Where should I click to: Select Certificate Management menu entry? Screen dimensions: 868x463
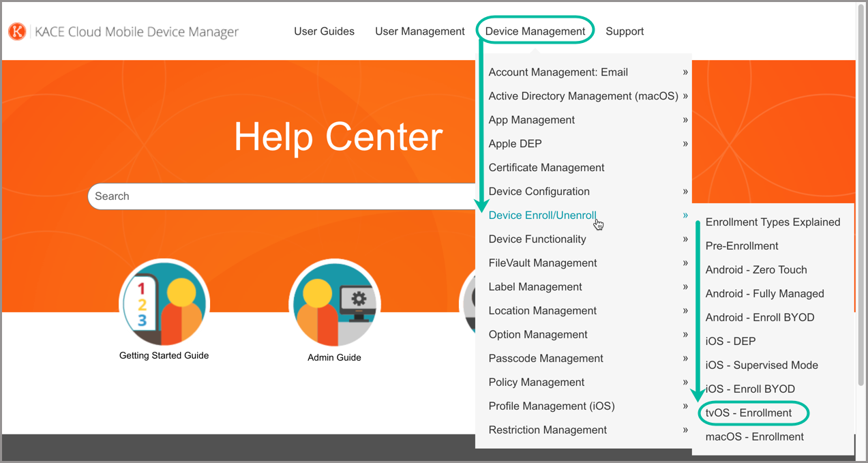546,168
